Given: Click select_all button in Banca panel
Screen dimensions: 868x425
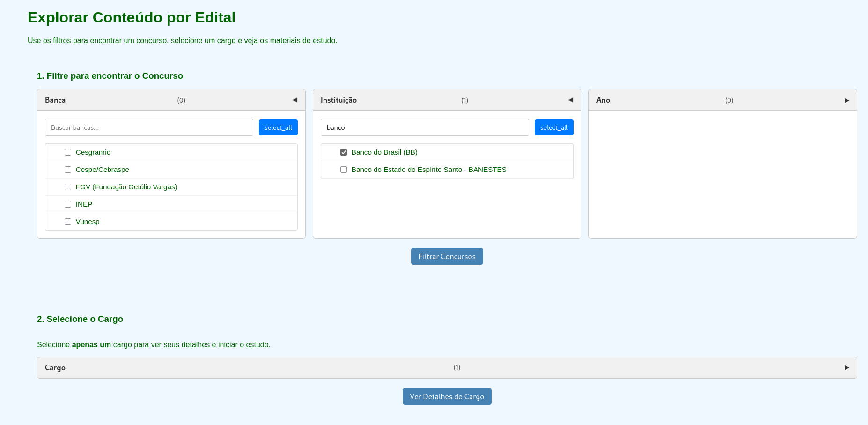Looking at the screenshot, I should coord(278,127).
